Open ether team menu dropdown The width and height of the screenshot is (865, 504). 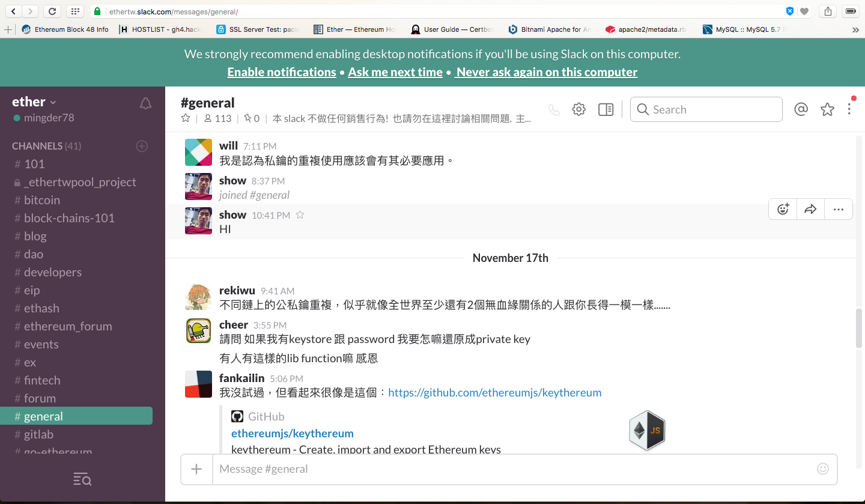(x=34, y=102)
